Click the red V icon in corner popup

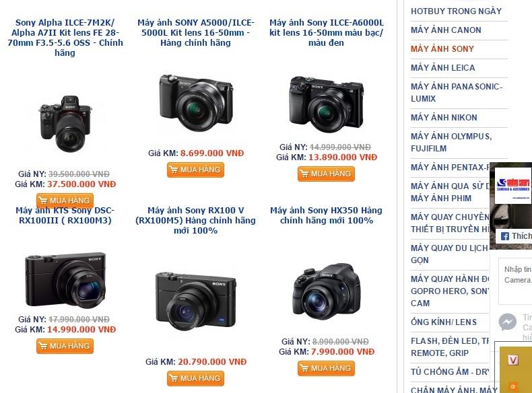513,360
